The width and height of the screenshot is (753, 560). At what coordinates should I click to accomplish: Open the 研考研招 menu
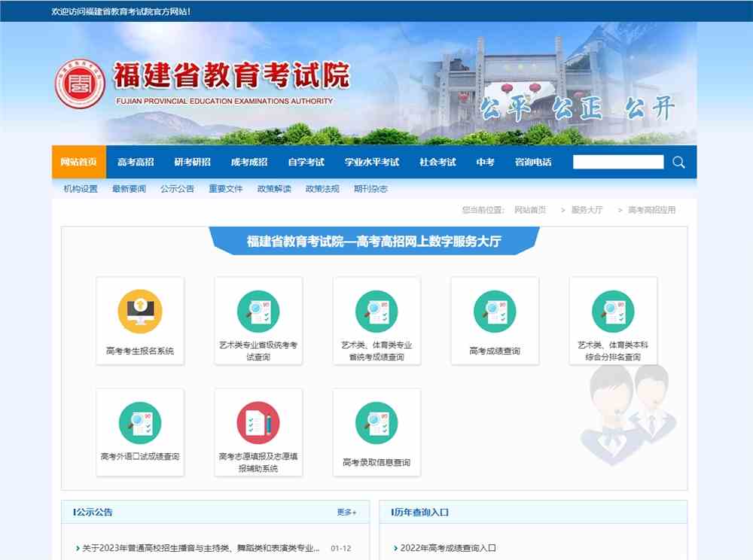click(192, 162)
